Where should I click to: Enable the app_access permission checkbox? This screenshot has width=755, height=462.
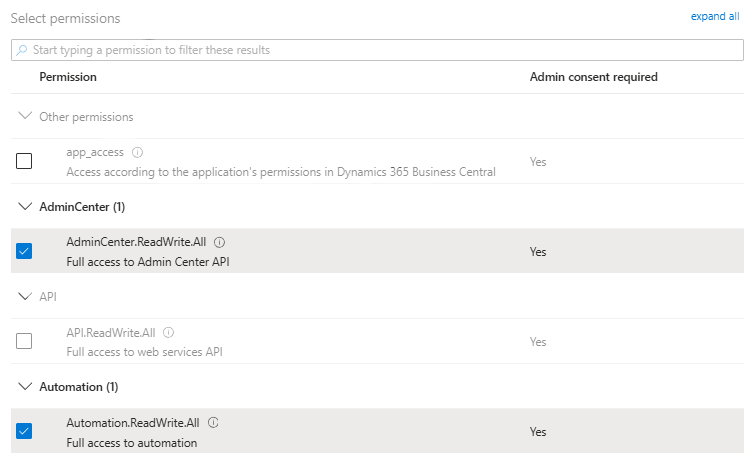[x=24, y=161]
